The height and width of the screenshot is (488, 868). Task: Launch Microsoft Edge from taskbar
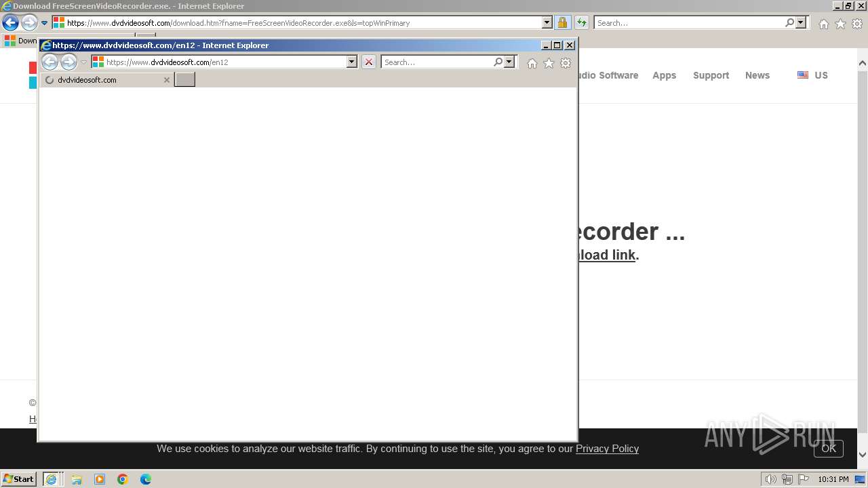pyautogui.click(x=146, y=479)
